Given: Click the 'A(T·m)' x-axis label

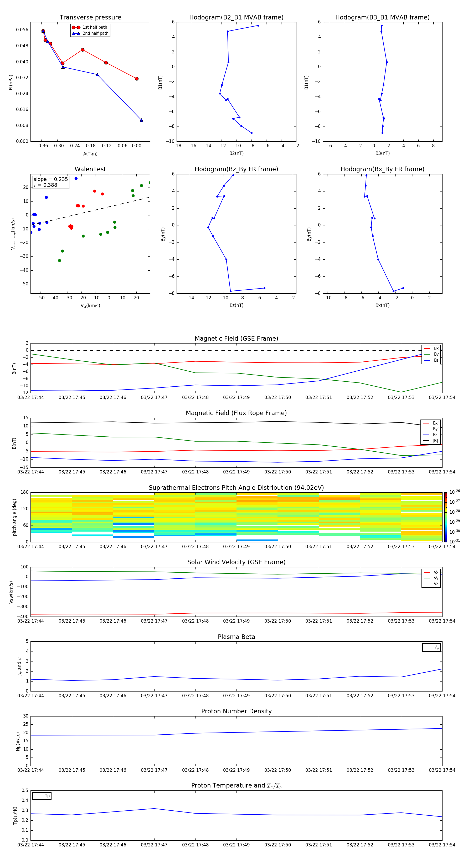Looking at the screenshot, I should (x=90, y=154).
